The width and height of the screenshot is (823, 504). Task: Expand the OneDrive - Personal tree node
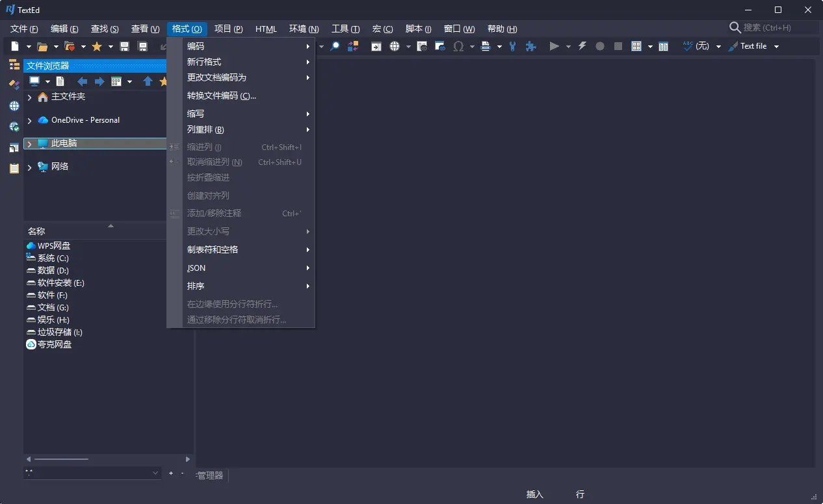[x=30, y=120]
